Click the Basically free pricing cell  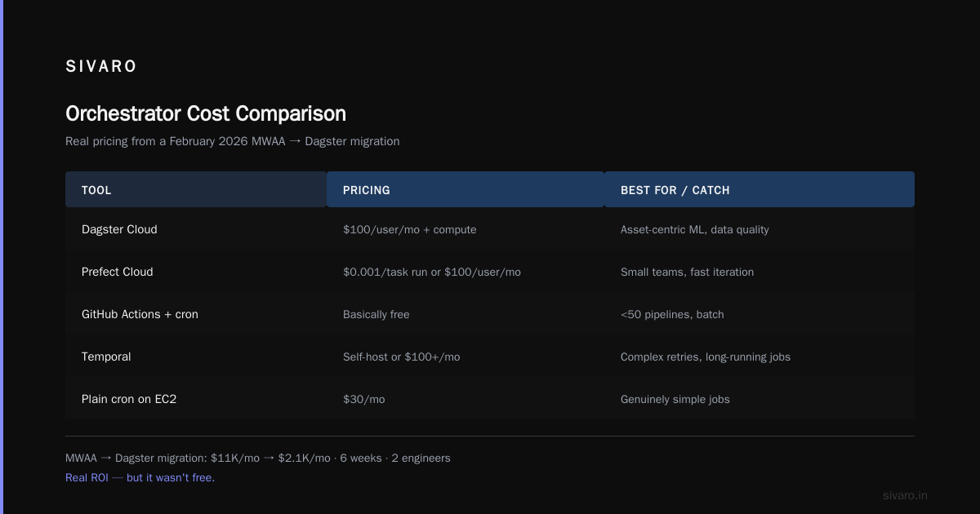[376, 314]
